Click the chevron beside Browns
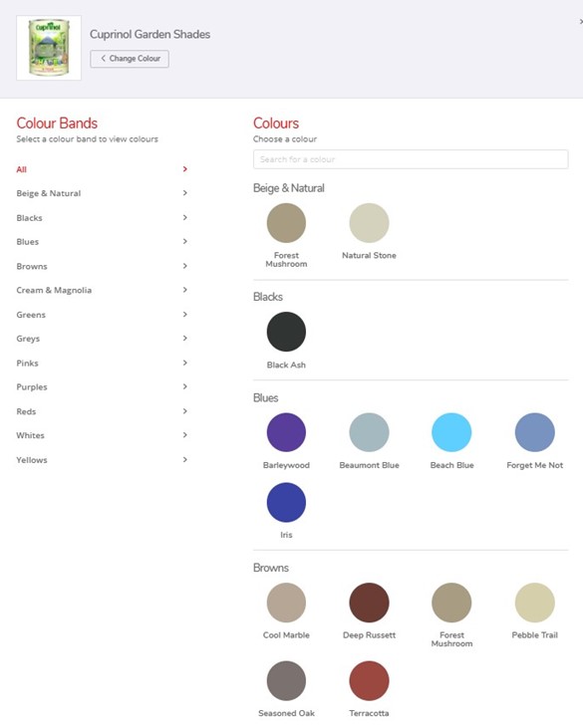Viewport: 583px width, 728px height. [x=185, y=266]
